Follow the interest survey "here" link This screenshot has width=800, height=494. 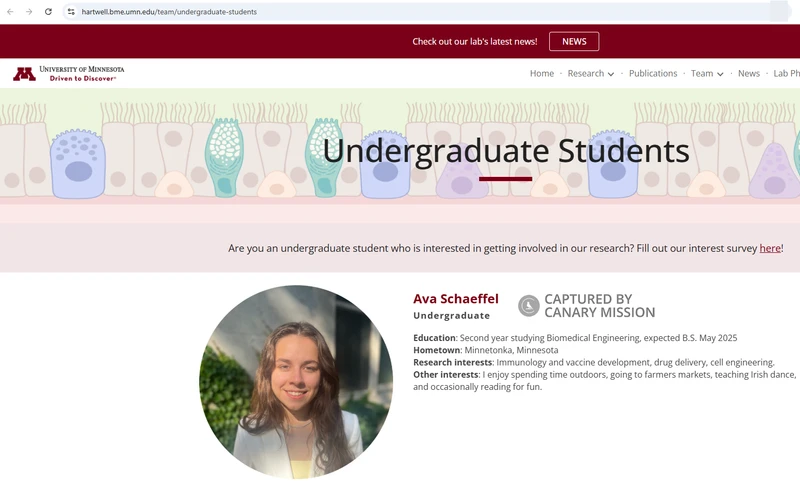click(x=770, y=248)
